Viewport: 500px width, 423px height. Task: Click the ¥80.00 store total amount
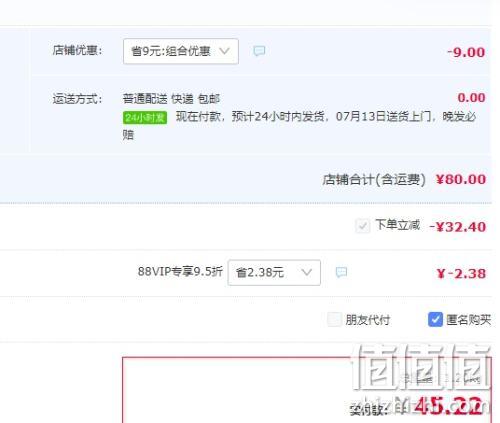461,179
